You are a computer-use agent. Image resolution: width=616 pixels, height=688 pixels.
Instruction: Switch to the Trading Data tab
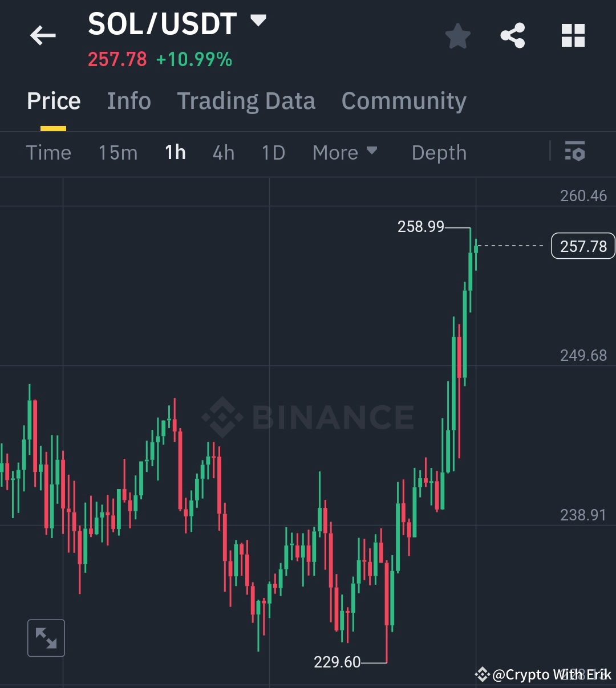(246, 101)
